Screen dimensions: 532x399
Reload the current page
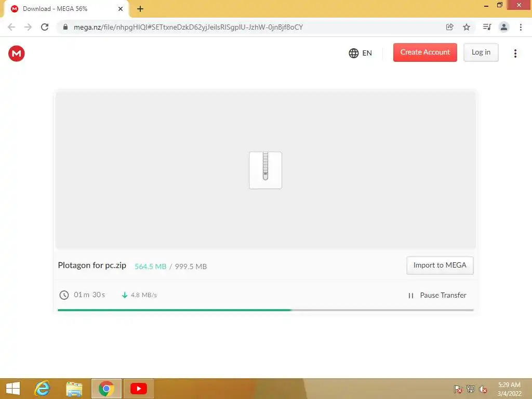point(45,27)
